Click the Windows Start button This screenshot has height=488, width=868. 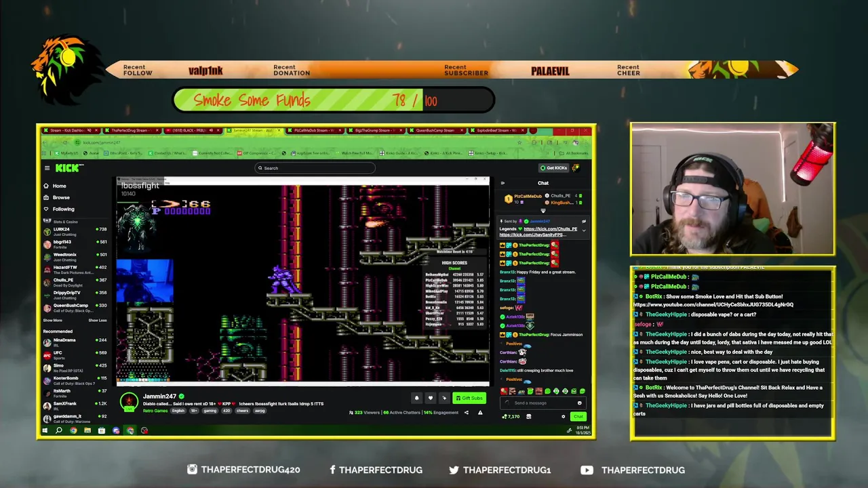[45, 430]
